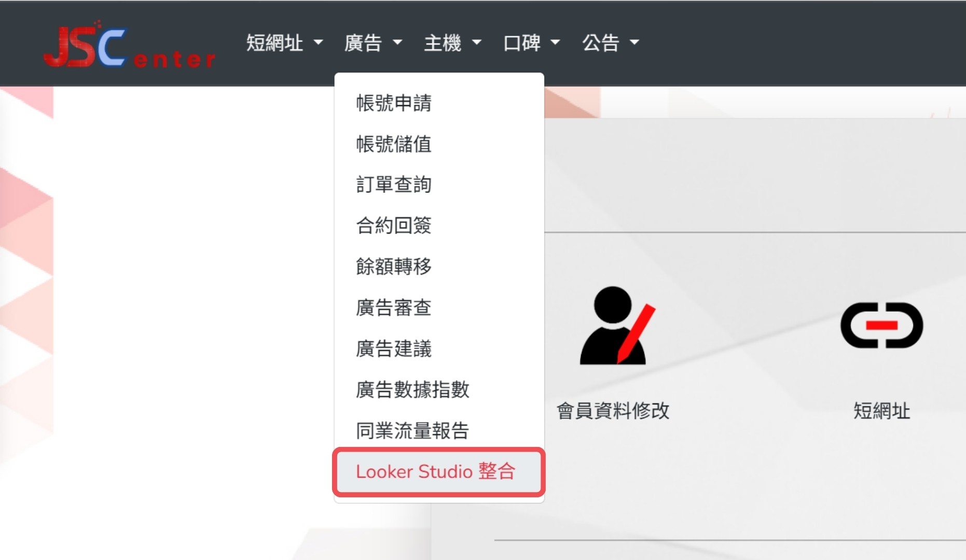Screen dimensions: 966x560
Task: Click the JSCenter logo
Action: pyautogui.click(x=129, y=46)
